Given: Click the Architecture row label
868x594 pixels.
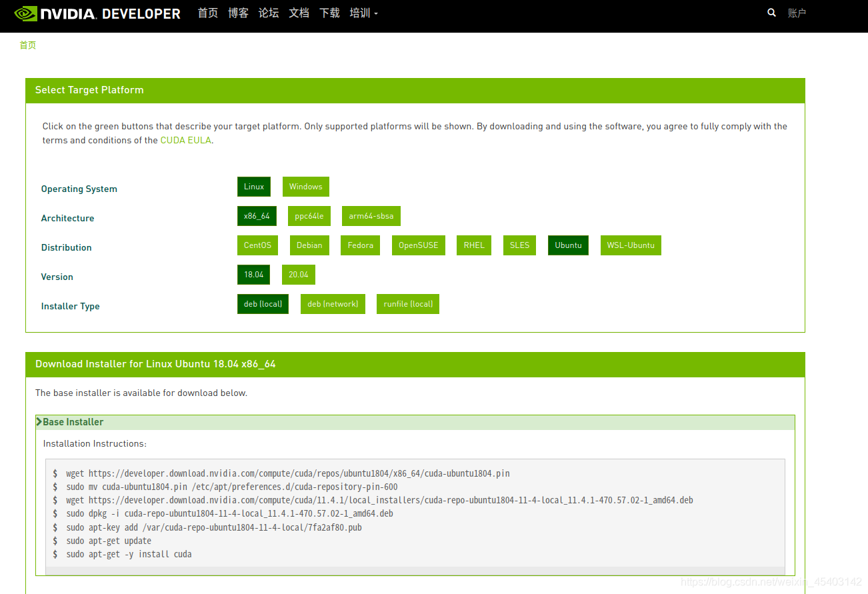Looking at the screenshot, I should point(67,219).
